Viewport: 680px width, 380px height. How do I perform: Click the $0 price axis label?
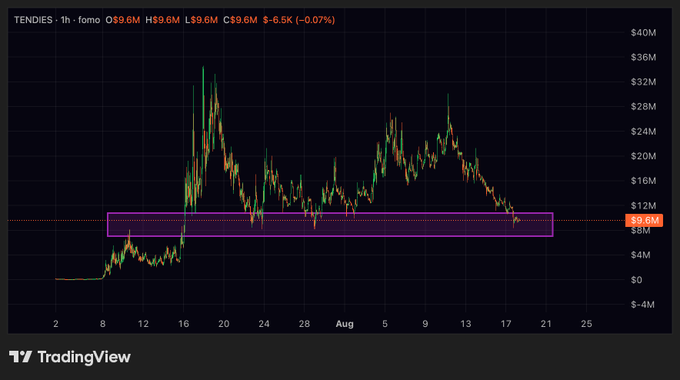pyautogui.click(x=637, y=280)
